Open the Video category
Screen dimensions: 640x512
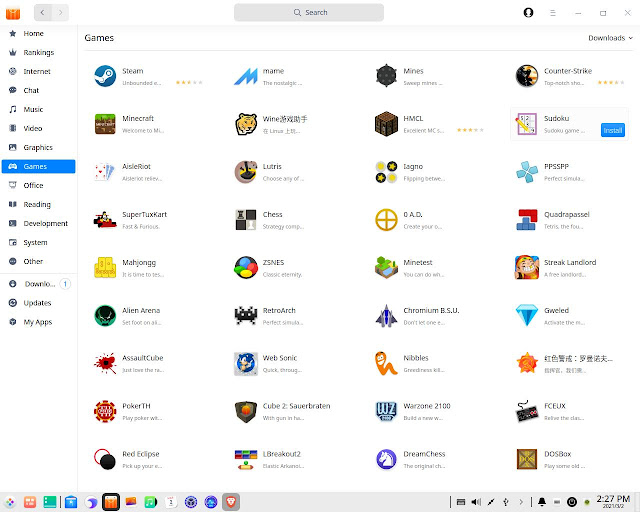(38, 128)
